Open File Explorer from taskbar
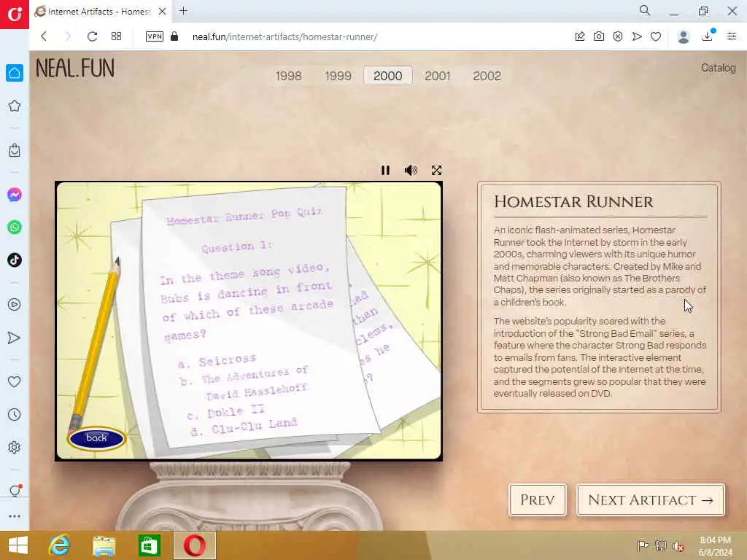This screenshot has height=560, width=747. [x=104, y=545]
